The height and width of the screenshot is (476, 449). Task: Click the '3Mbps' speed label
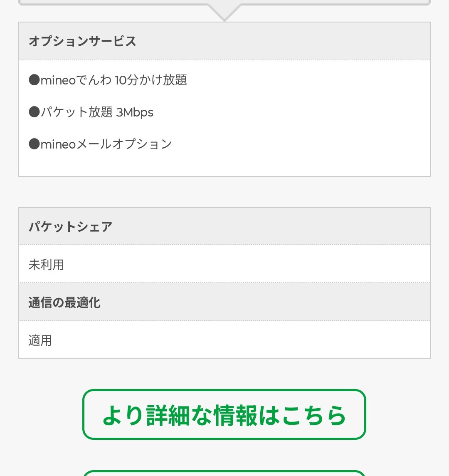135,112
